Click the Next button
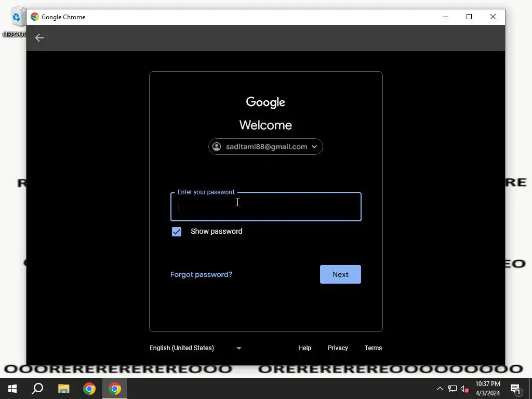The height and width of the screenshot is (399, 532). pos(340,274)
